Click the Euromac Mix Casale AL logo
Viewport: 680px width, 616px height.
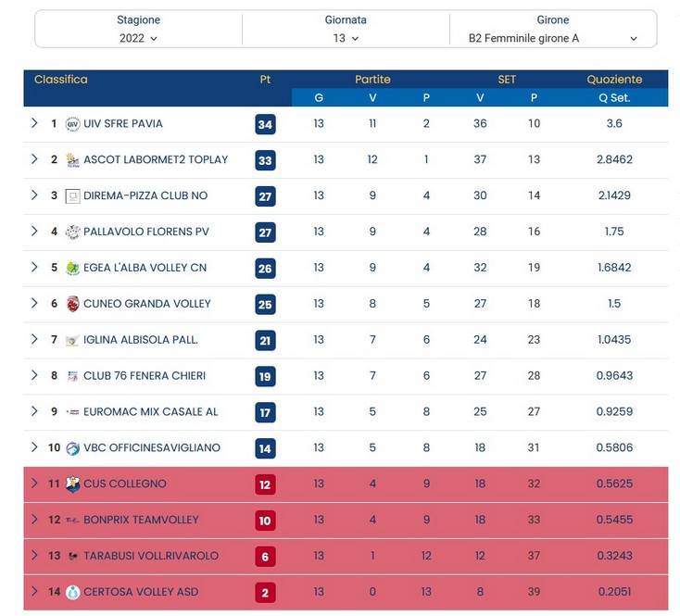(72, 412)
